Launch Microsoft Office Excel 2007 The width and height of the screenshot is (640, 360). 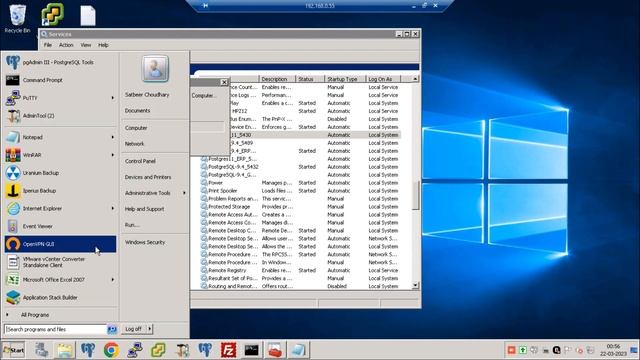[60, 280]
